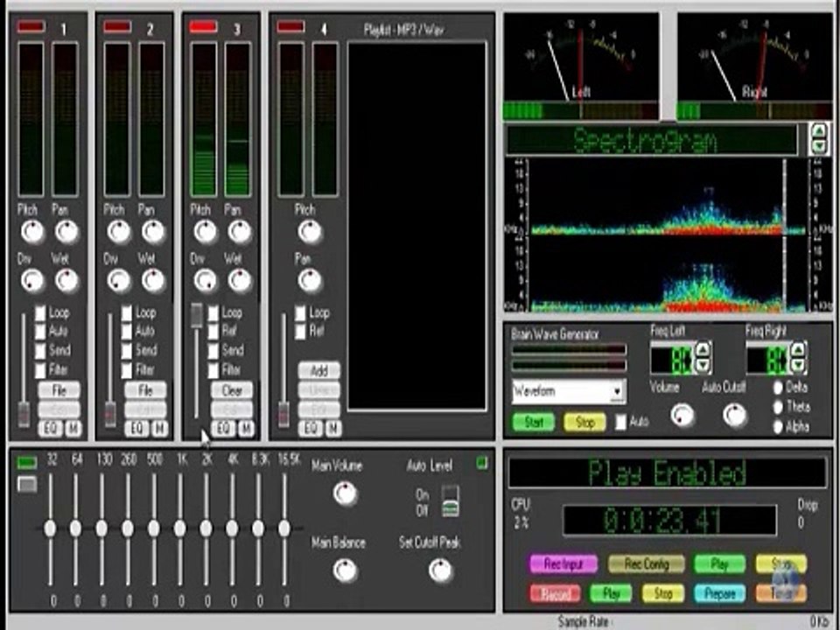Click the Auto Cutoff knob
Screen dimensions: 840x630
(x=734, y=415)
